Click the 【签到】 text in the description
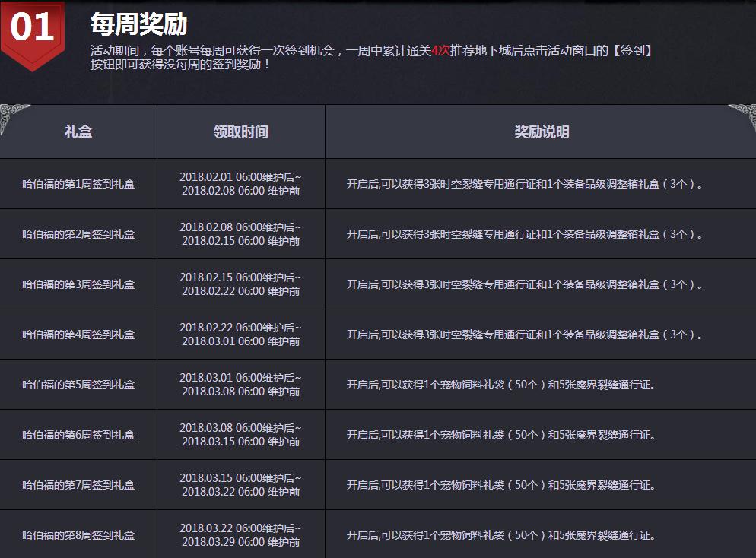756x558 pixels. 632,51
